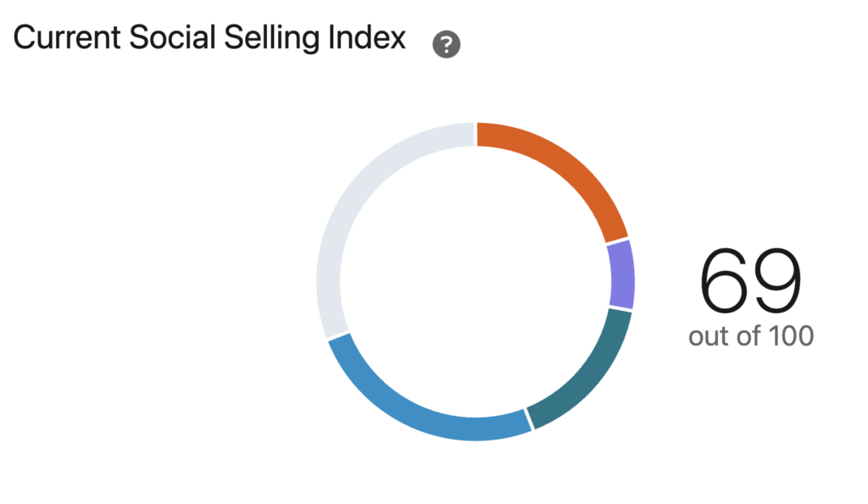Image resolution: width=868 pixels, height=504 pixels.
Task: Select the purple segment of the donut chart
Action: coord(622,274)
